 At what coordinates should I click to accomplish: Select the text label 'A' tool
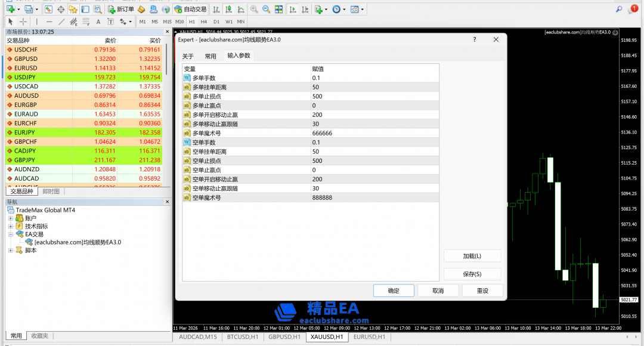pyautogui.click(x=98, y=21)
